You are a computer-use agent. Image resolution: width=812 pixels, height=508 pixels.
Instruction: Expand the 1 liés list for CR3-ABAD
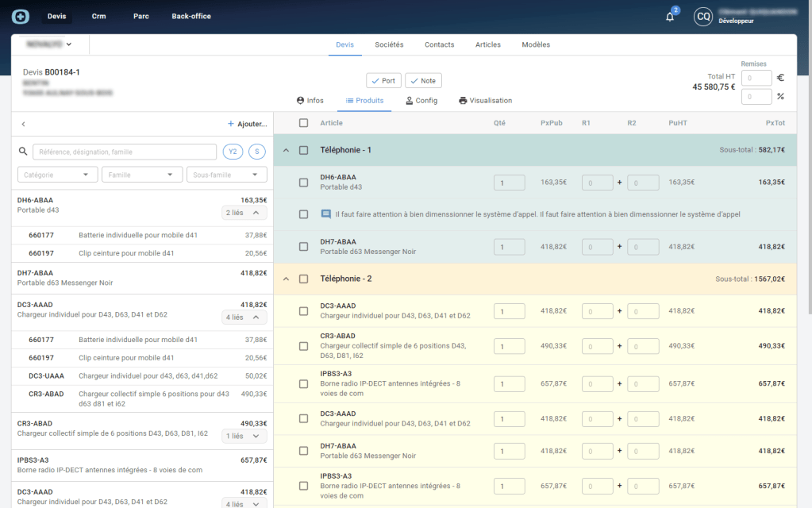[x=244, y=436]
